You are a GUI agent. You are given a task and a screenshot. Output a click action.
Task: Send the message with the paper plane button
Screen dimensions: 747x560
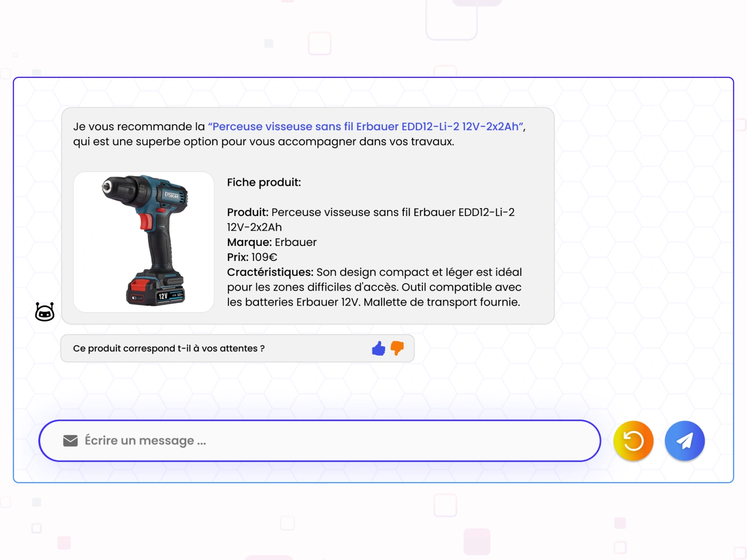click(685, 441)
